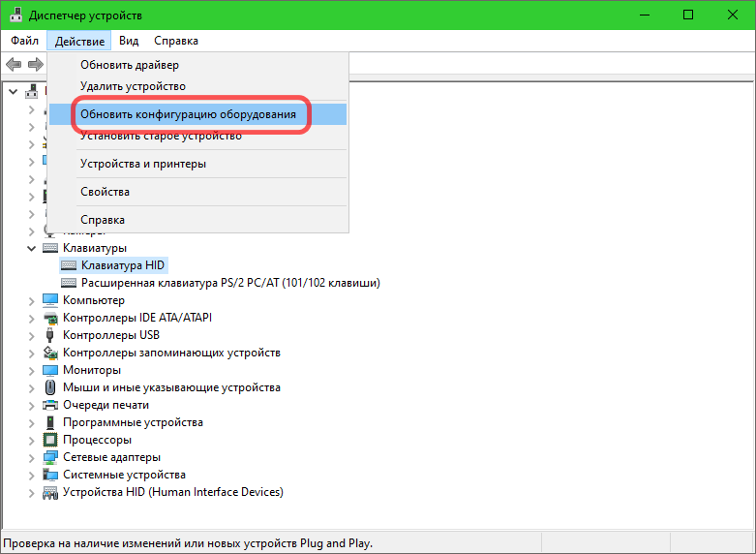Click the back arrow toolbar icon
The image size is (756, 554).
14,64
